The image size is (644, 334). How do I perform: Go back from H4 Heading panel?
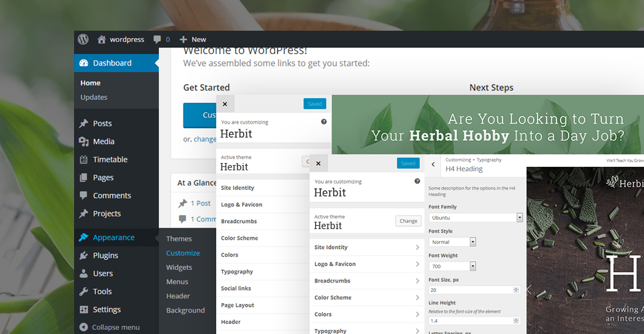tap(433, 164)
